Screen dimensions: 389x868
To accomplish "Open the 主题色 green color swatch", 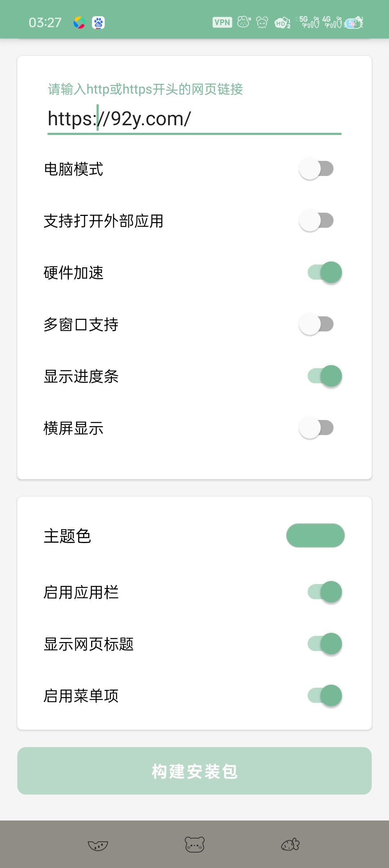I will tap(315, 535).
